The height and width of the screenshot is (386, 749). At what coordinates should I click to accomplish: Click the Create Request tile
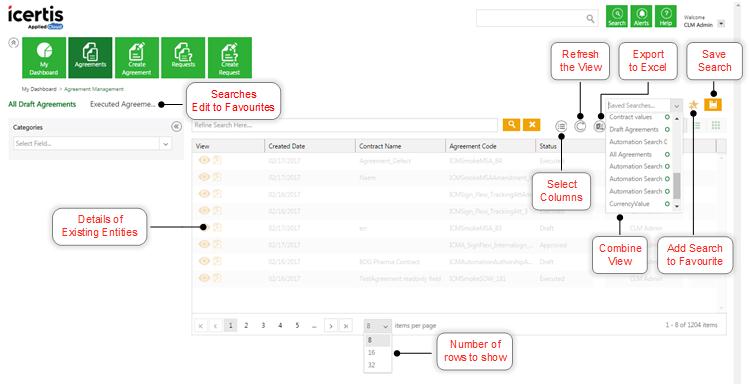click(x=230, y=58)
